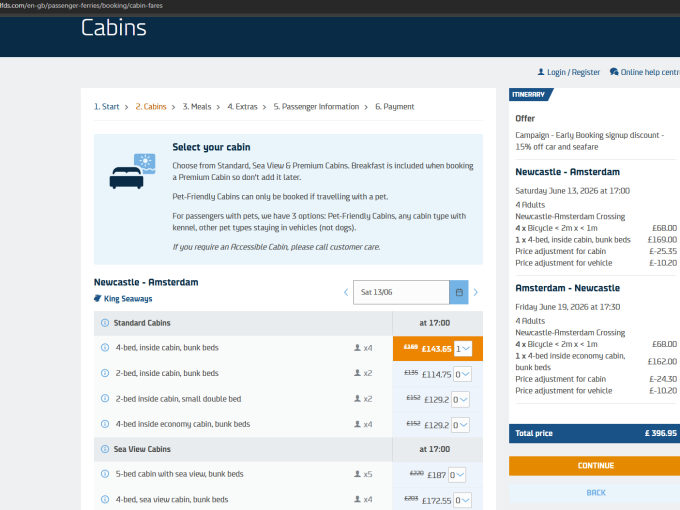Show info for 4-bed inside cabin, bunk beds
Viewport: 680px width, 510px height.
tap(104, 348)
